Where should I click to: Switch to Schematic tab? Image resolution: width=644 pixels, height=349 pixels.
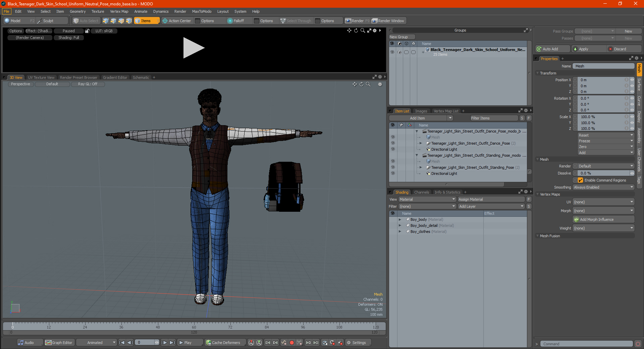tap(141, 78)
